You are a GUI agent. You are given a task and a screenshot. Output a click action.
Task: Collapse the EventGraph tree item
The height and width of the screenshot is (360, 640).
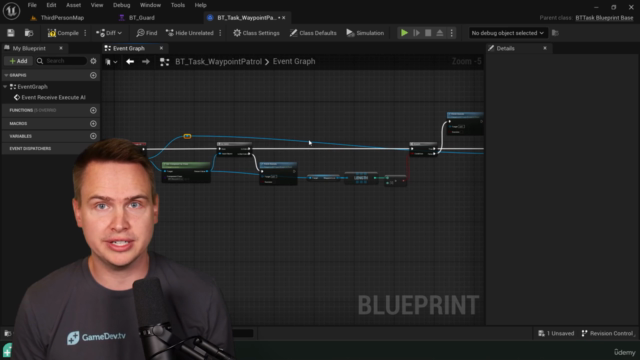click(x=5, y=87)
